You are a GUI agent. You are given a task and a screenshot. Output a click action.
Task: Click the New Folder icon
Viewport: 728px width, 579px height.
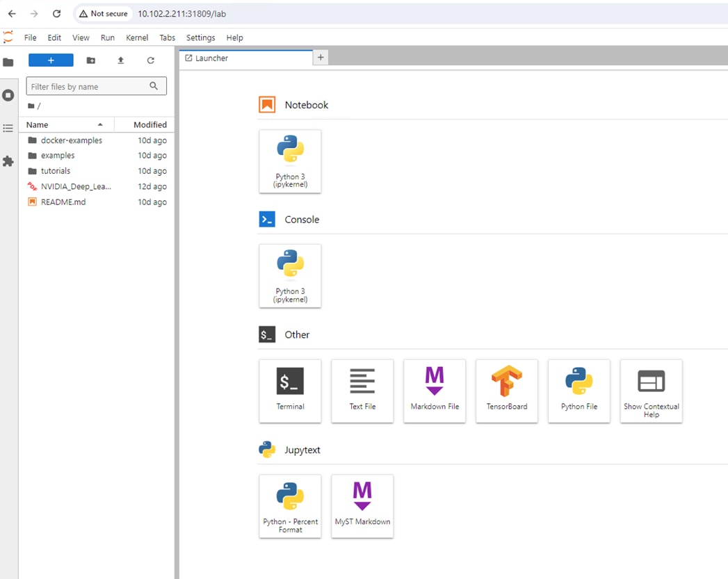[91, 60]
